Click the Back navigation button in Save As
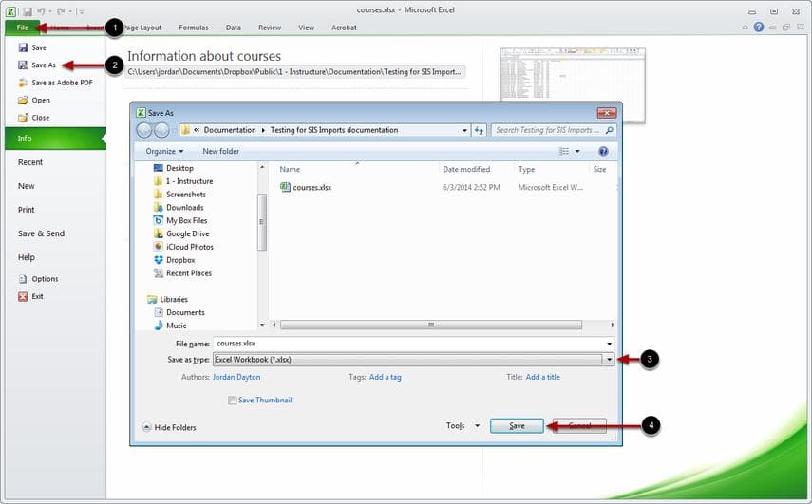This screenshot has width=812, height=504. [x=144, y=130]
